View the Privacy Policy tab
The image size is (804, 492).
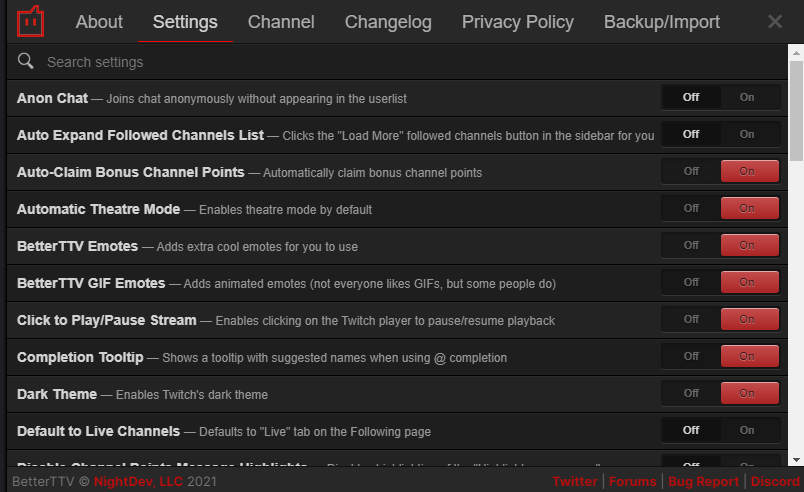(x=517, y=22)
